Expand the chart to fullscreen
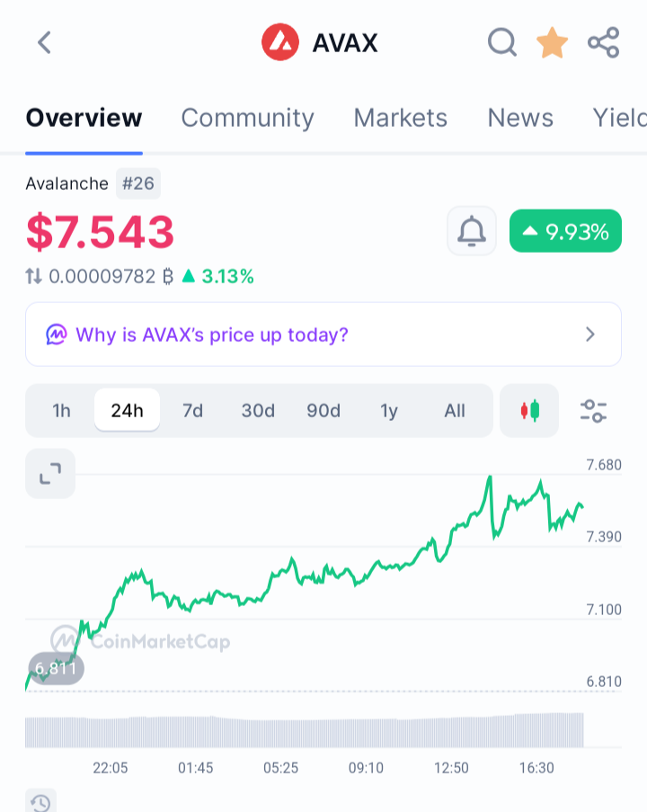The height and width of the screenshot is (812, 647). [50, 473]
